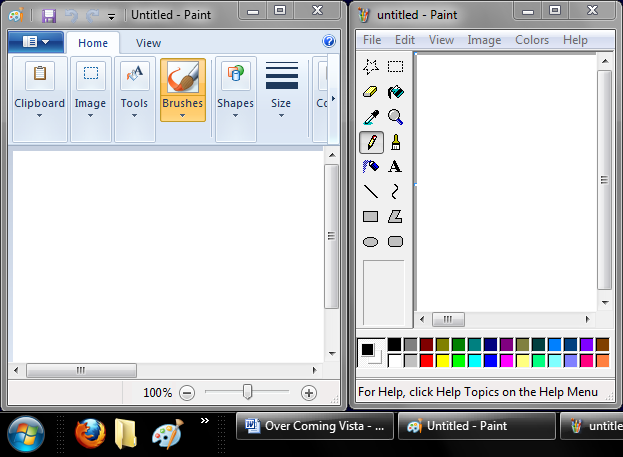Open Firefox from the taskbar
This screenshot has height=457, width=623.
click(88, 432)
